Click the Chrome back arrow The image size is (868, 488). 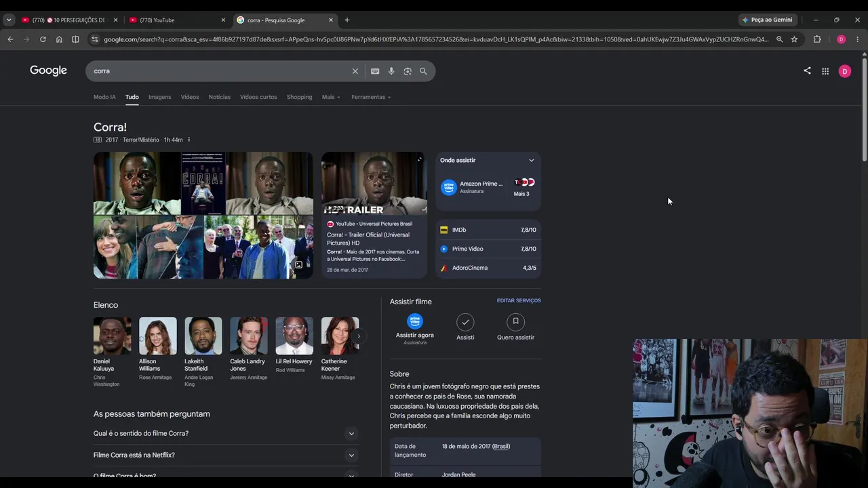click(10, 39)
